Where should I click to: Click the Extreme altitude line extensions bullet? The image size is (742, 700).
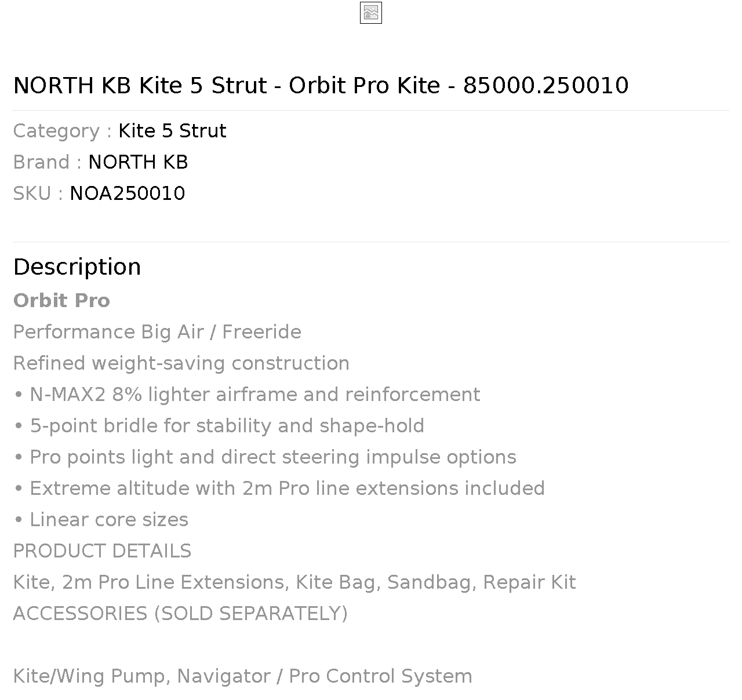pyautogui.click(x=279, y=488)
